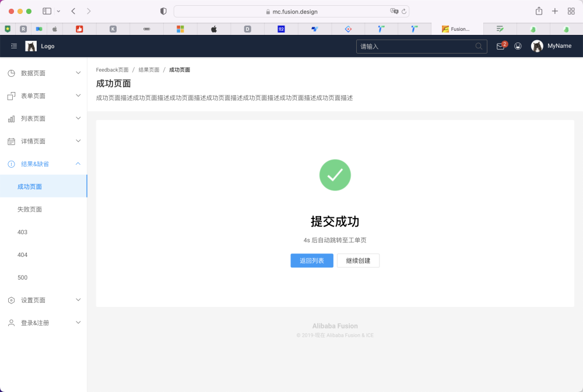Open the mail notifications with badge 2
The width and height of the screenshot is (583, 392).
[x=500, y=46]
